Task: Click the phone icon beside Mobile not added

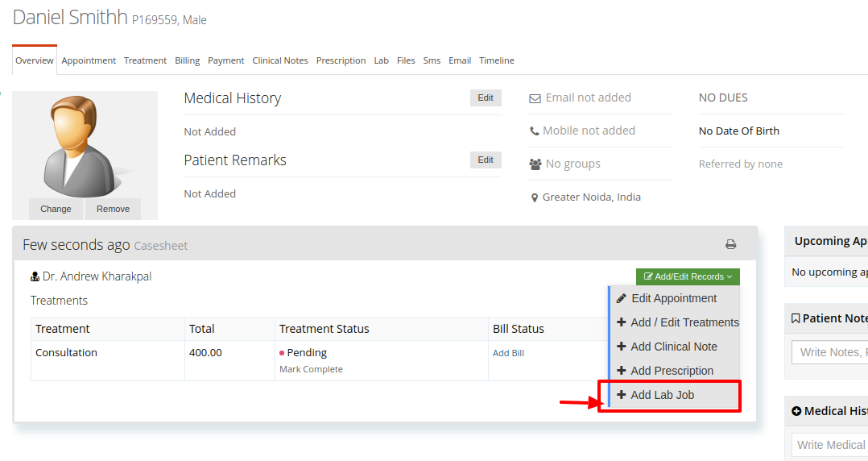Action: (x=534, y=131)
